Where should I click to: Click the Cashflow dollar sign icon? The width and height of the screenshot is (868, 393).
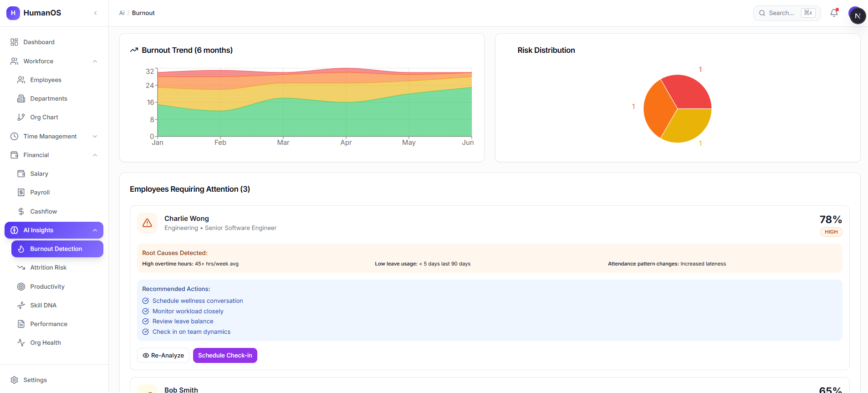tap(21, 211)
